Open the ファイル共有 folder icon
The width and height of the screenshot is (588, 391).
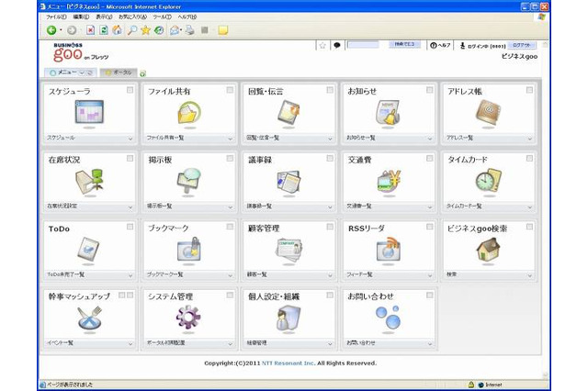189,112
